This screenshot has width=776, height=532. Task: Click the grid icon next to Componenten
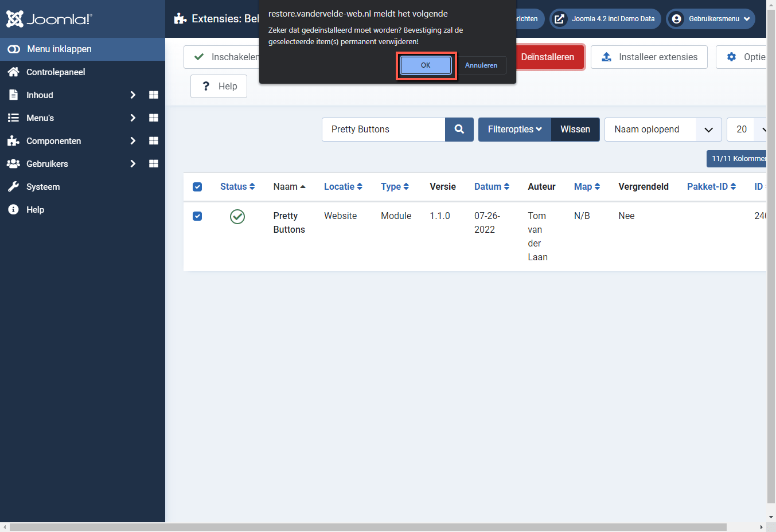tap(153, 140)
